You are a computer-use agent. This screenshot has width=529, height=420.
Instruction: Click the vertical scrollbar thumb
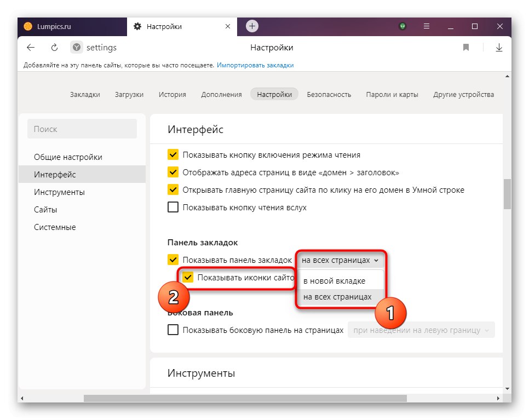[507, 194]
